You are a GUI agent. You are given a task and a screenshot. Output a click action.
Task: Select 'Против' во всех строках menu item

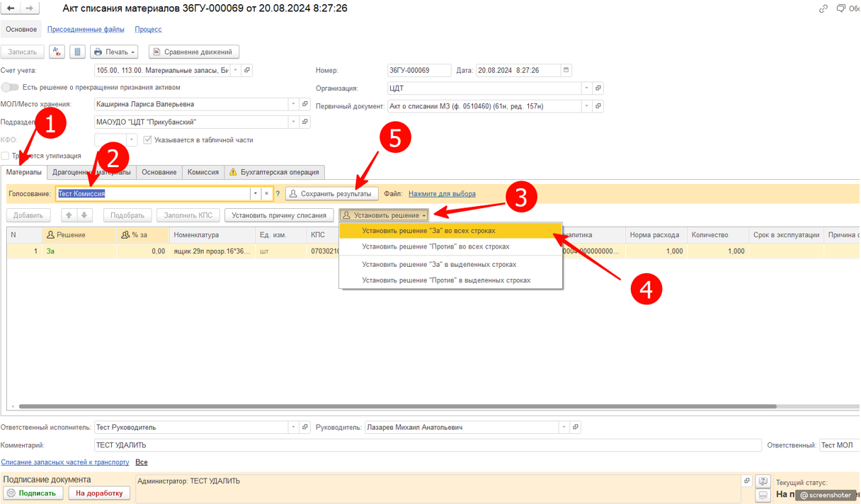click(435, 246)
